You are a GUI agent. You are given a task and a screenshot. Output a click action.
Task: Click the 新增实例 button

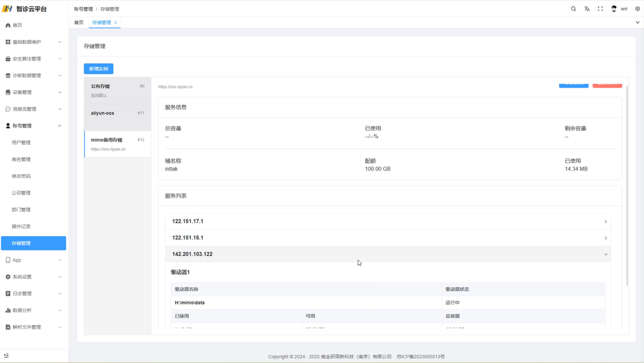[x=99, y=69]
